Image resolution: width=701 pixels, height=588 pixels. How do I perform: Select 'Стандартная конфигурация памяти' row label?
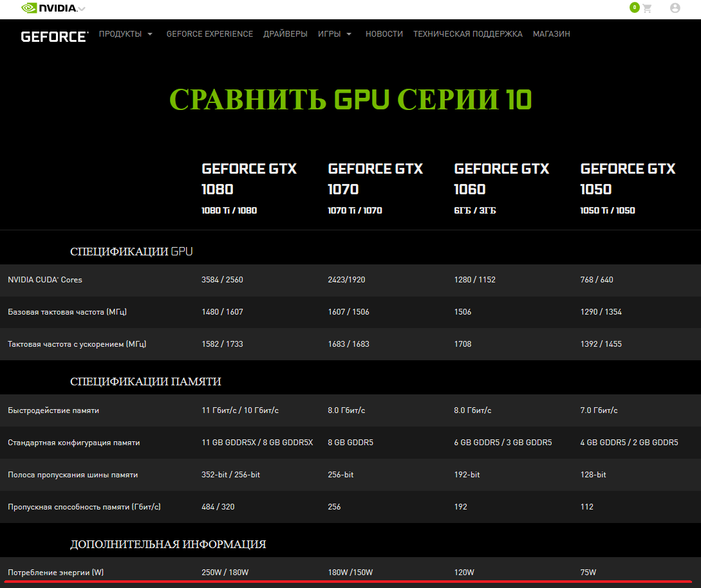[x=74, y=443]
